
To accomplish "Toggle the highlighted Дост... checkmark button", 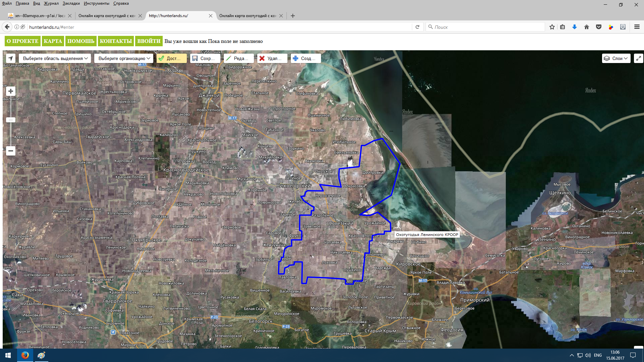I will click(171, 58).
